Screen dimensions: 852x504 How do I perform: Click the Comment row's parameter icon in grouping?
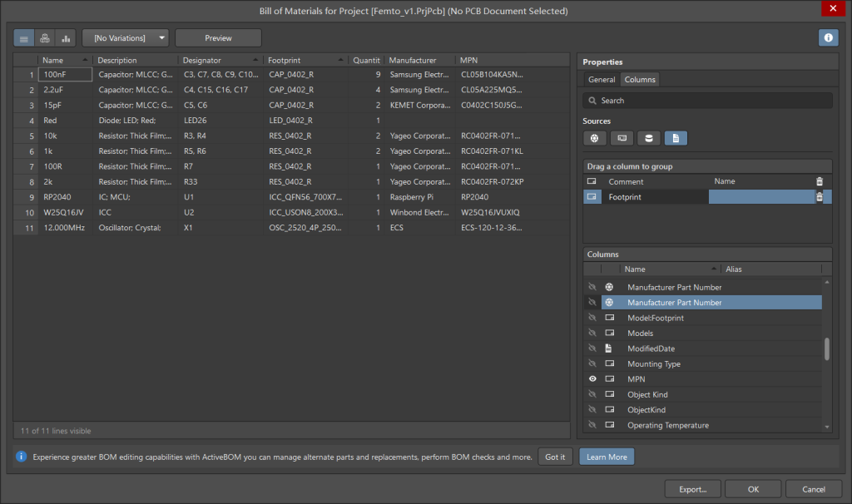pyautogui.click(x=592, y=181)
